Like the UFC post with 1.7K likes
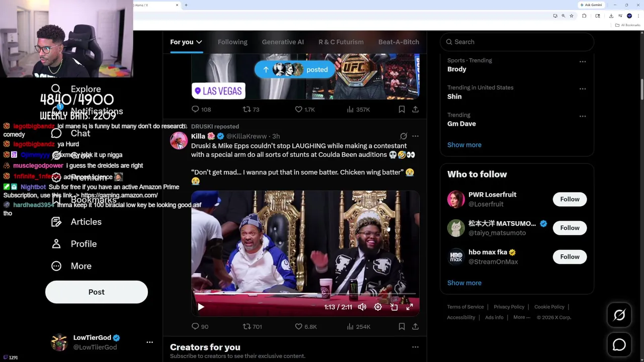 pos(305,109)
